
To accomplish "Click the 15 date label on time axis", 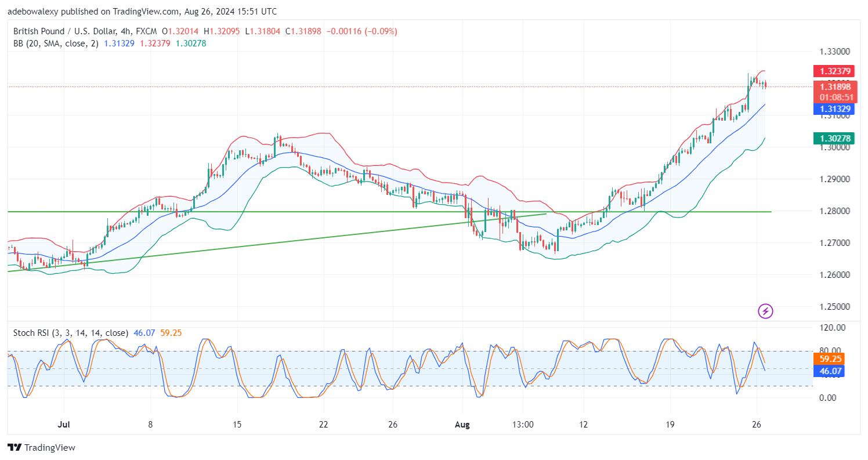I will pos(237,425).
